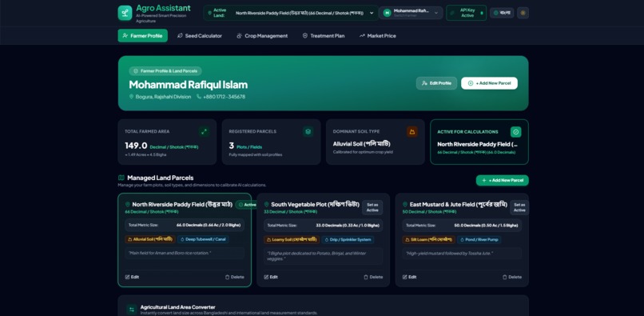Click the Farmer Profile & Land Parcels badge
Screen dimensions: 644x316
click(165, 70)
